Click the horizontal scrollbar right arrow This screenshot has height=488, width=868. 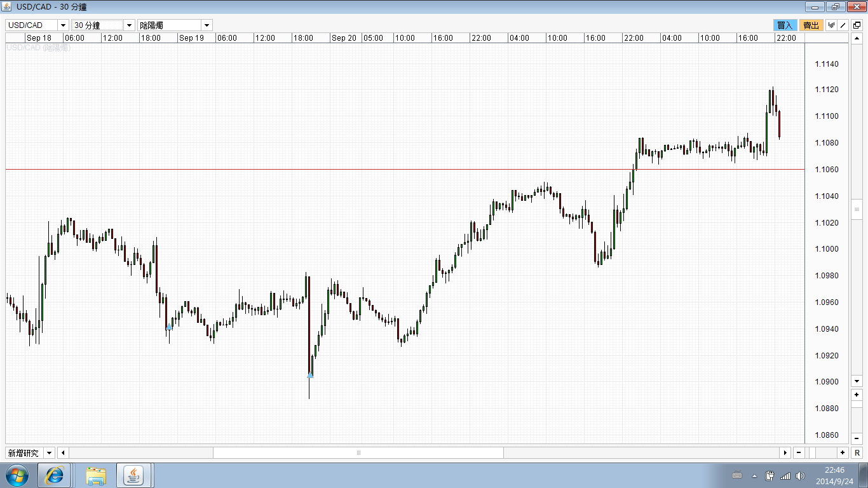[x=785, y=453]
